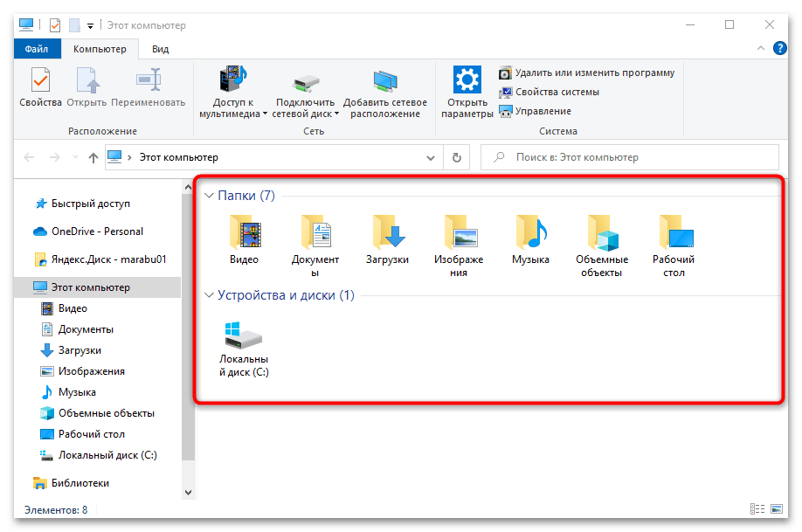Click the refresh button
This screenshot has width=802, height=532.
(457, 157)
